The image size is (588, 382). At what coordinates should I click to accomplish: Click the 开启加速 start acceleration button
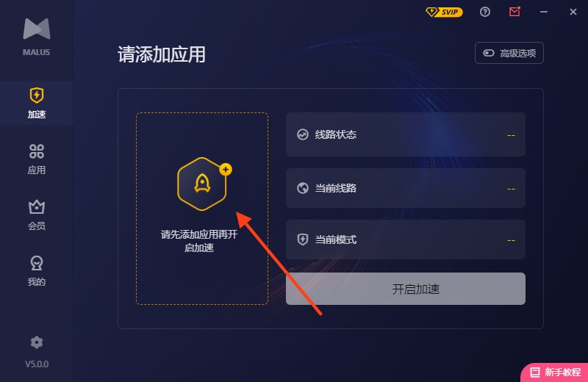pos(406,289)
